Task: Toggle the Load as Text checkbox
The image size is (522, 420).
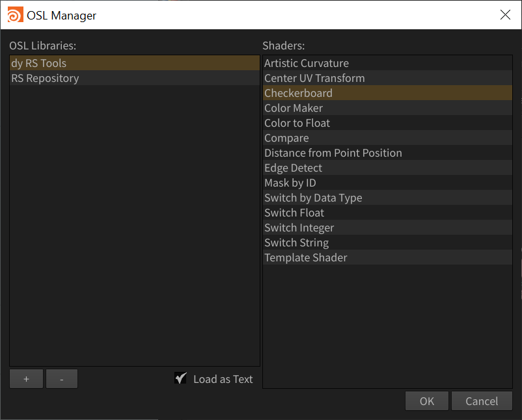Action: tap(181, 378)
